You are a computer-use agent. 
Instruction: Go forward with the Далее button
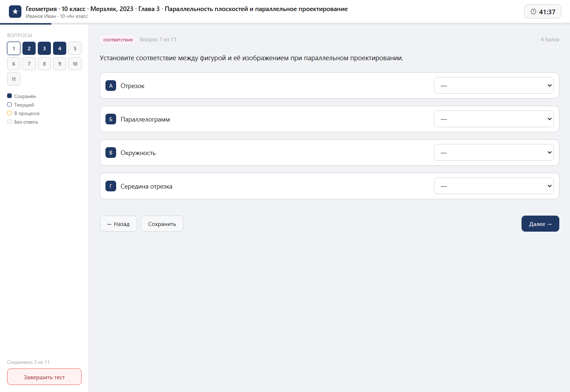coord(540,224)
